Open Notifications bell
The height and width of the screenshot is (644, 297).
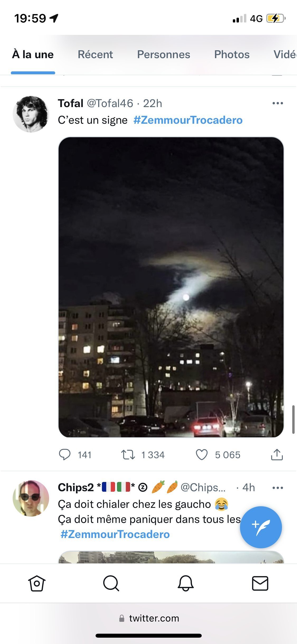(x=186, y=583)
